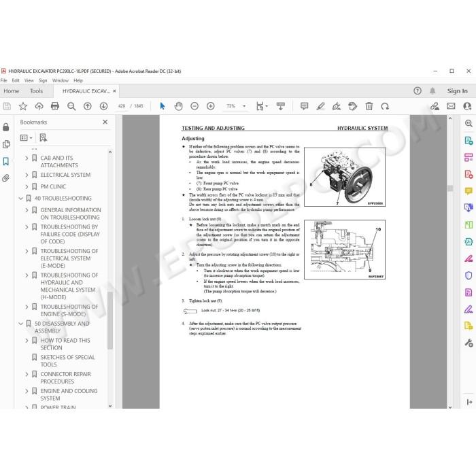Viewport: 476px width, 476px height.
Task: Open the Edit menu
Action: 16,80
